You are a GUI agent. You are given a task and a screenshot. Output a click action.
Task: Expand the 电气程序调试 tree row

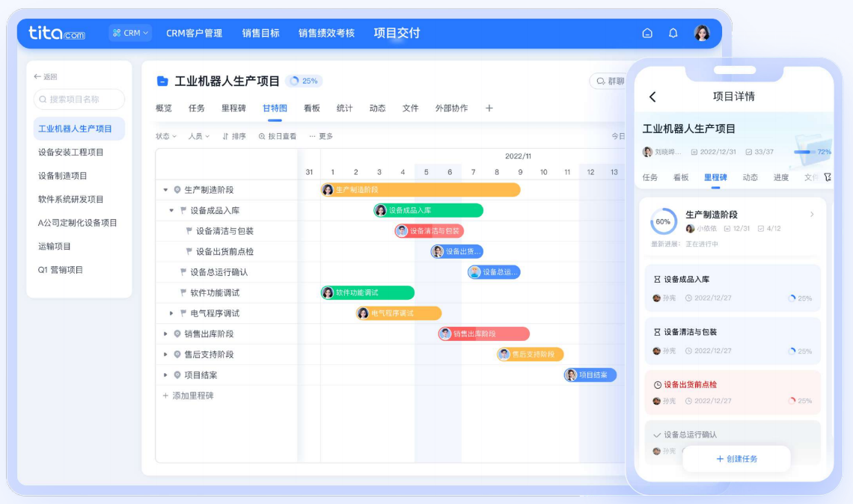coord(171,313)
